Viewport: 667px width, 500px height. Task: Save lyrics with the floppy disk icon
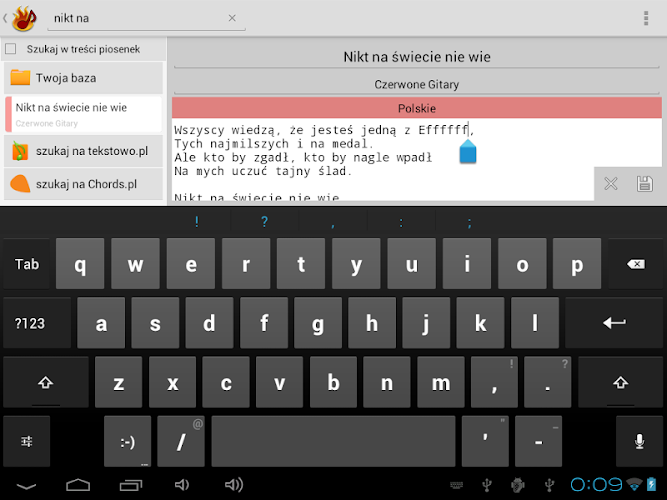pyautogui.click(x=644, y=184)
